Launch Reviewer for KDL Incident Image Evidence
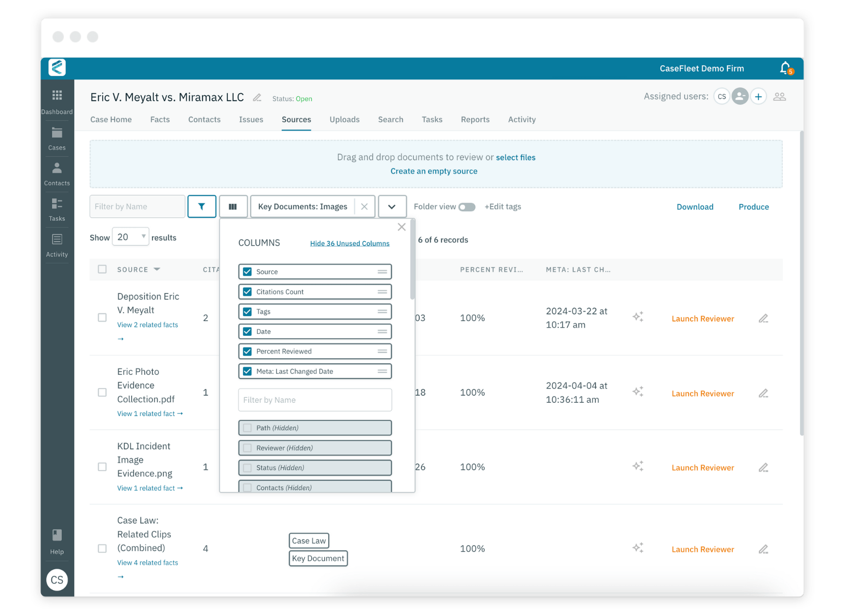The height and width of the screenshot is (616, 845). coord(703,467)
